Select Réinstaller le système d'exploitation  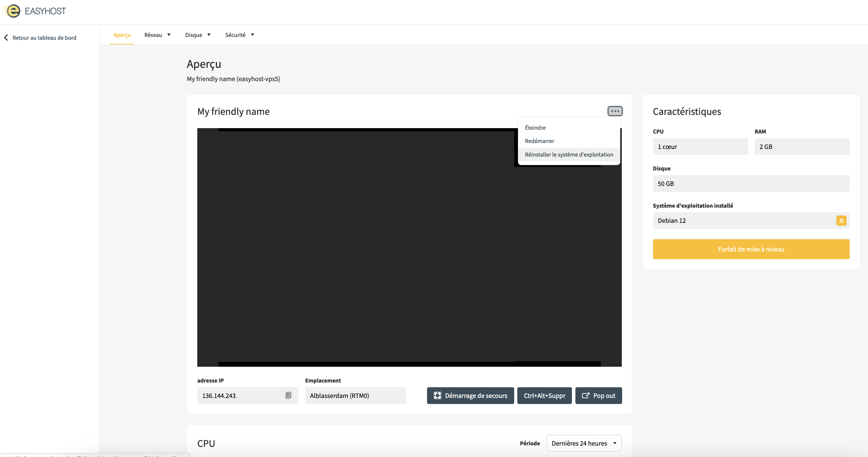tap(569, 154)
